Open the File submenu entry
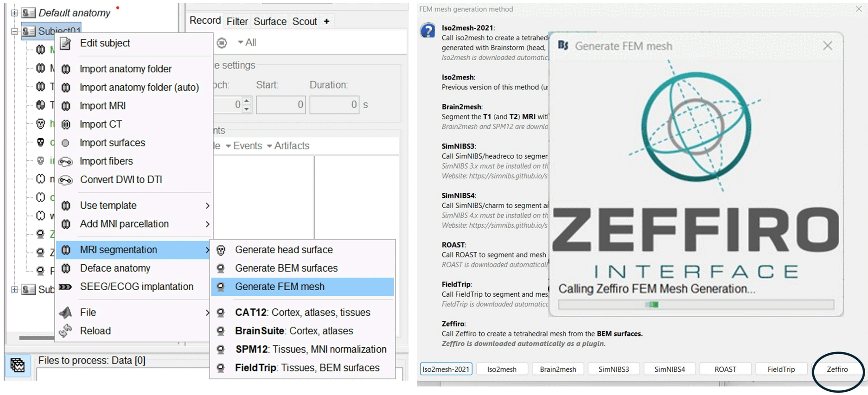 point(134,312)
